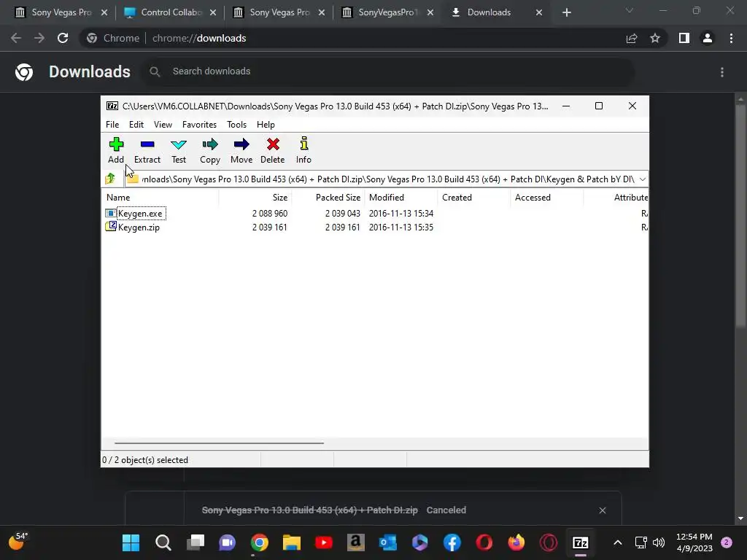Close the Downloads tab
The image size is (747, 560).
click(x=539, y=12)
